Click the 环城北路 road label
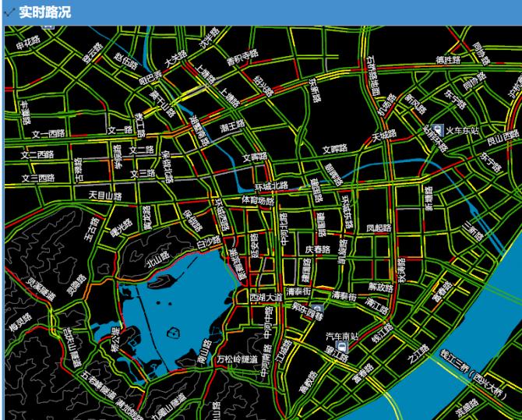This screenshot has height=420, width=522. coord(271,186)
